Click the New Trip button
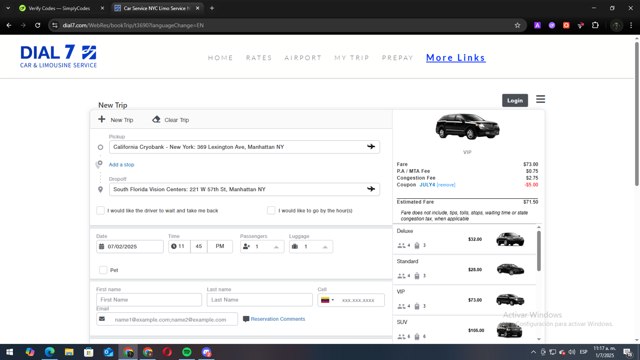 116,120
